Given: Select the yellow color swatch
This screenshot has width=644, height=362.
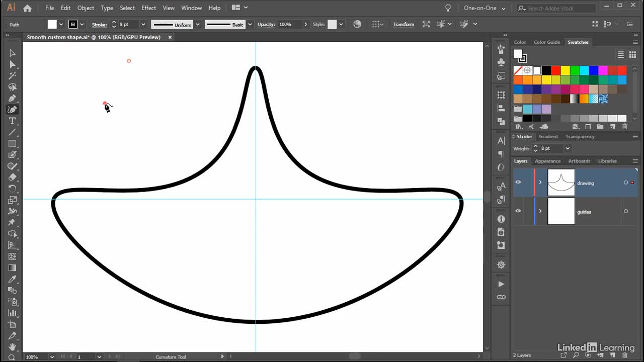Looking at the screenshot, I should [x=565, y=70].
